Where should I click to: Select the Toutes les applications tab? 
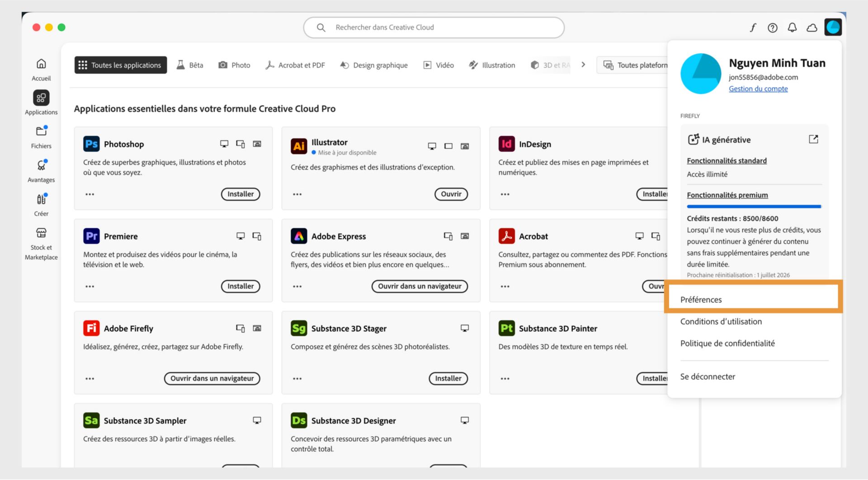(x=121, y=65)
